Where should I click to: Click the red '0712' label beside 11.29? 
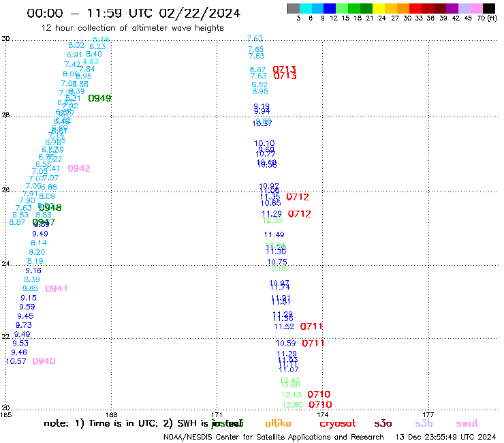coord(299,214)
